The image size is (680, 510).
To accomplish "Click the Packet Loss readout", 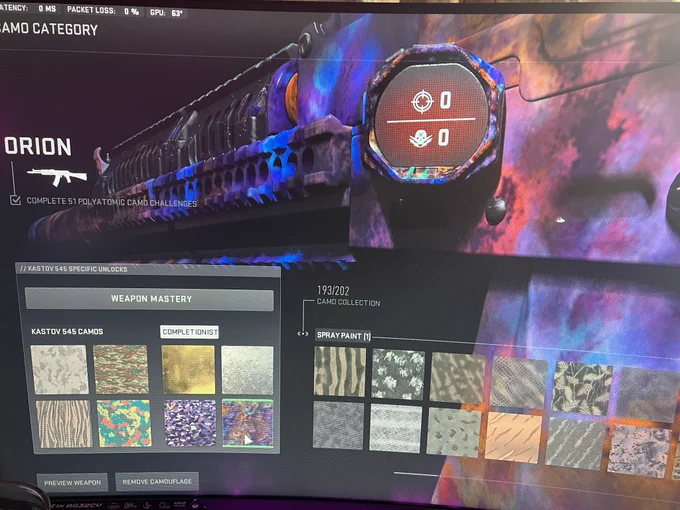I will (x=103, y=11).
